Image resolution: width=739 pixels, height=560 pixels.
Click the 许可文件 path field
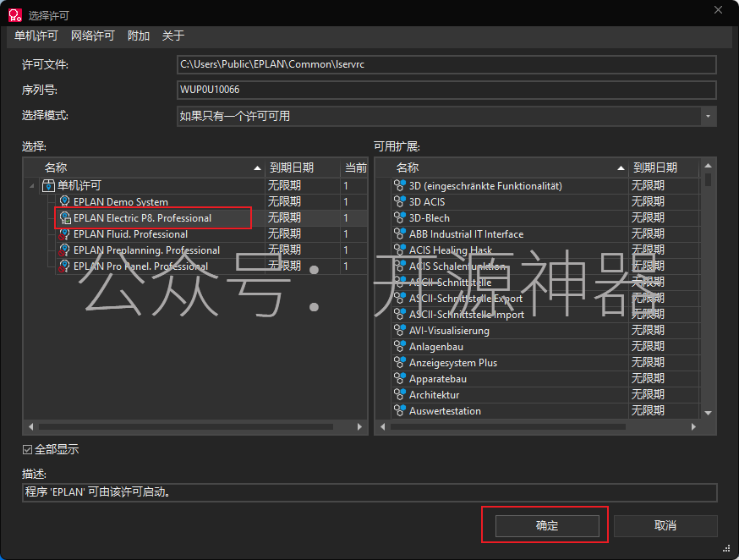pyautogui.click(x=446, y=64)
